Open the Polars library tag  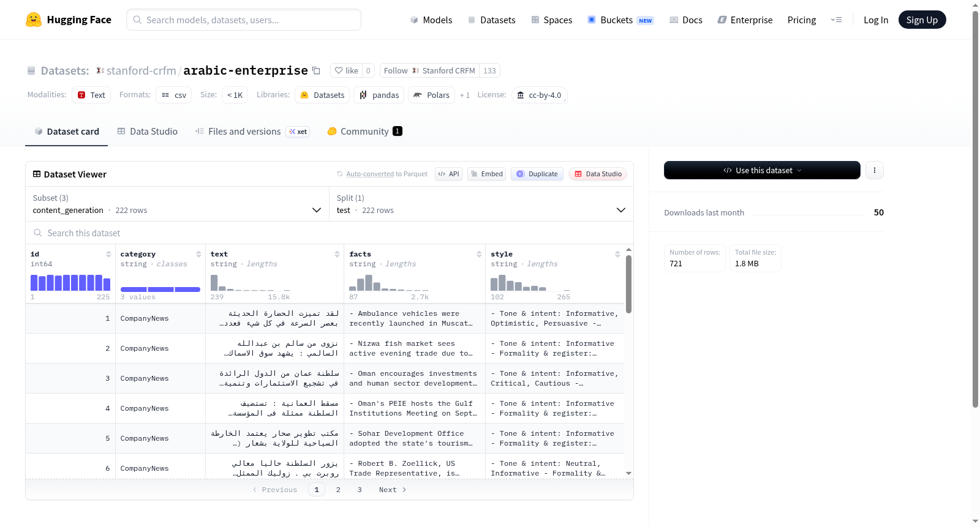431,95
